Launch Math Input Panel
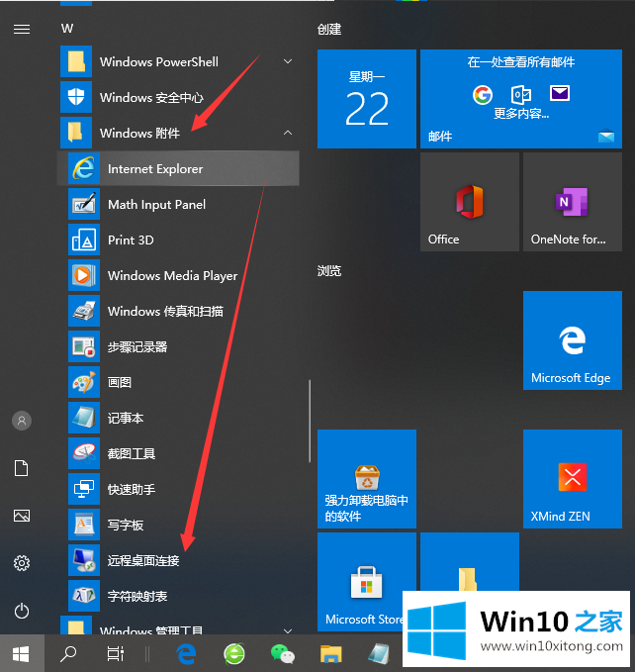 click(178, 204)
